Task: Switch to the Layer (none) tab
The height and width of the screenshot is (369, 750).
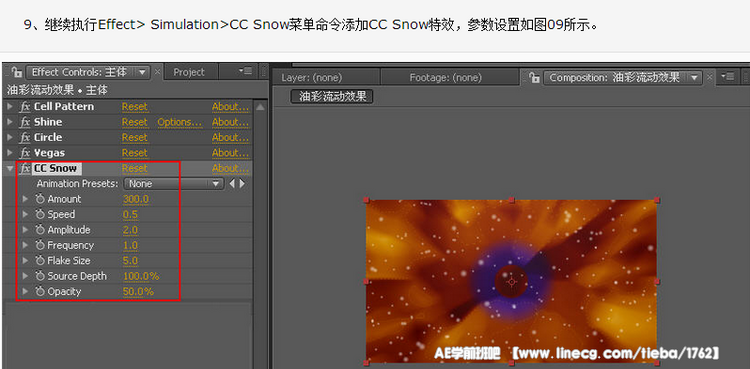Action: point(312,78)
